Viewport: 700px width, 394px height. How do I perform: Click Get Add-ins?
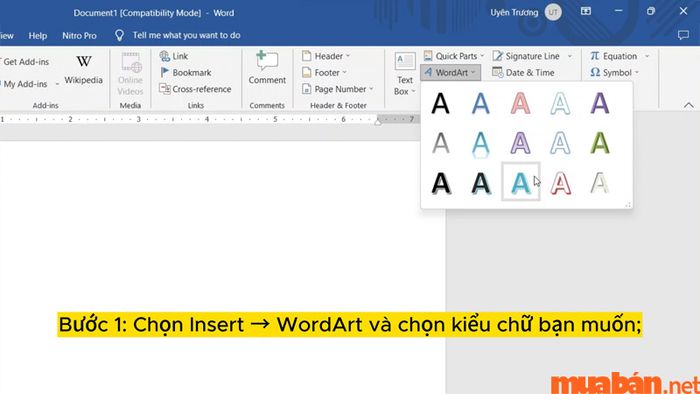click(x=25, y=62)
